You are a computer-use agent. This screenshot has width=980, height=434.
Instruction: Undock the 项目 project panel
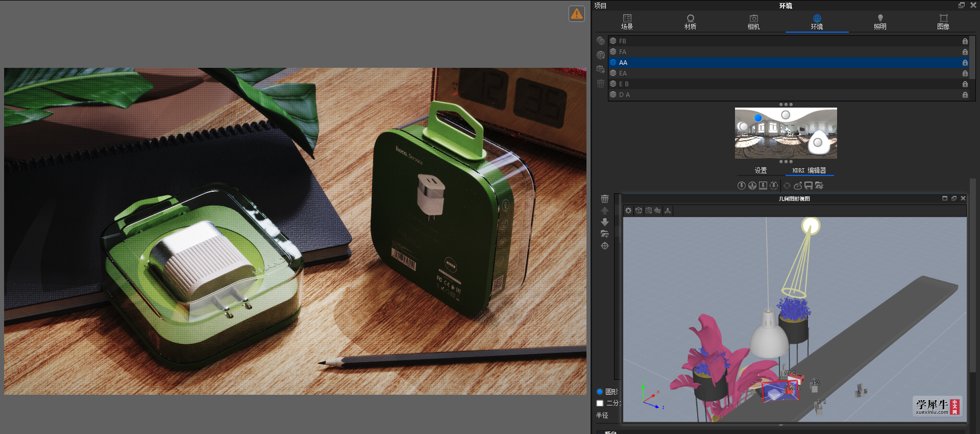pos(962,5)
